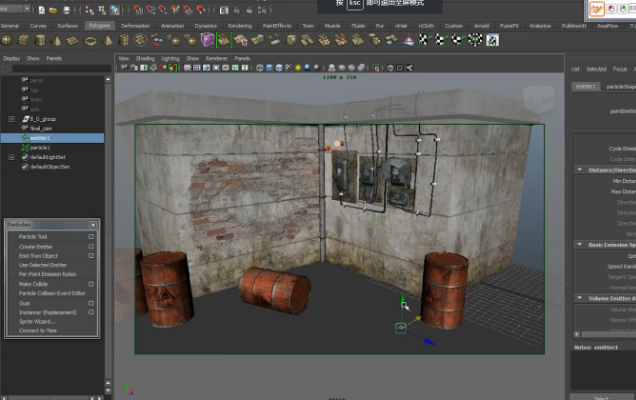The width and height of the screenshot is (636, 400).
Task: Click the polygon cube shelf icon
Action: coord(22,40)
